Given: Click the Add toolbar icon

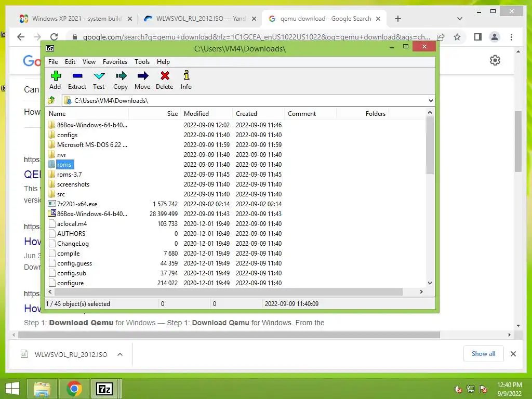Looking at the screenshot, I should (55, 81).
